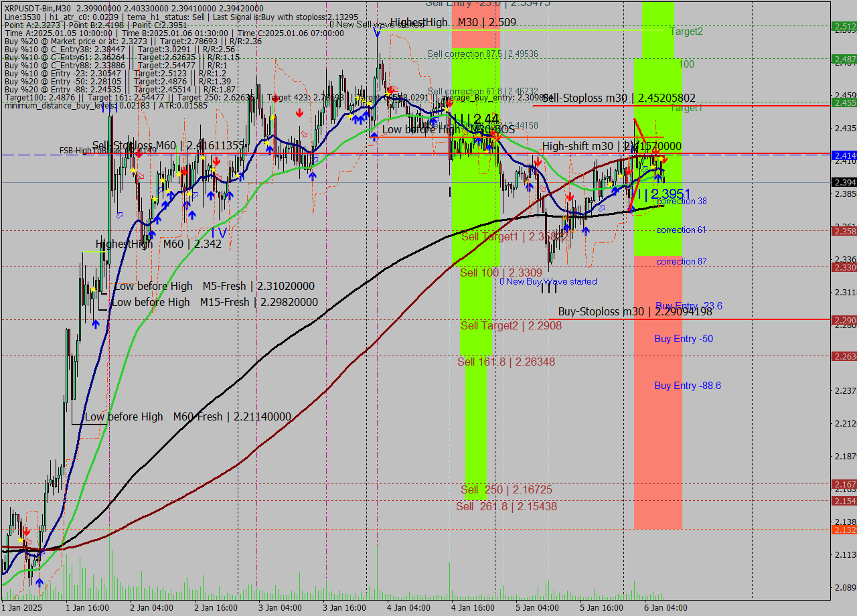Click the 0 New Buy Wave started label
This screenshot has width=857, height=616.
click(548, 281)
